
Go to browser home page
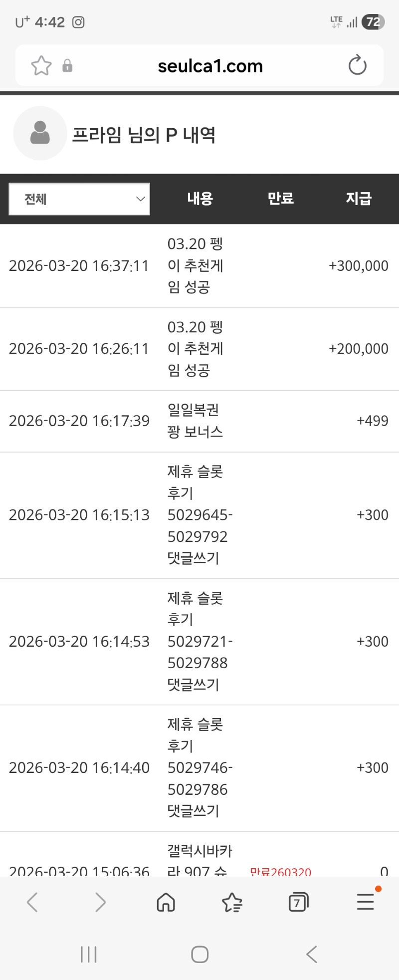click(x=166, y=902)
